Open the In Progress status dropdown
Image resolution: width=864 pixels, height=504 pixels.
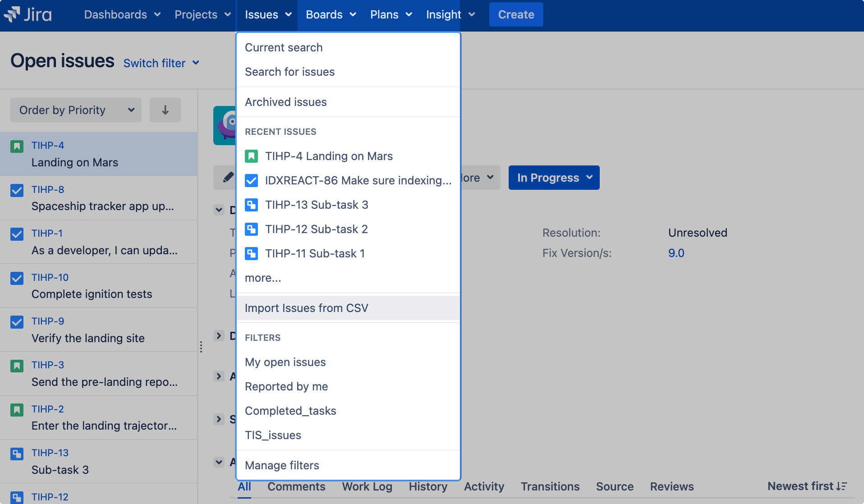[554, 178]
